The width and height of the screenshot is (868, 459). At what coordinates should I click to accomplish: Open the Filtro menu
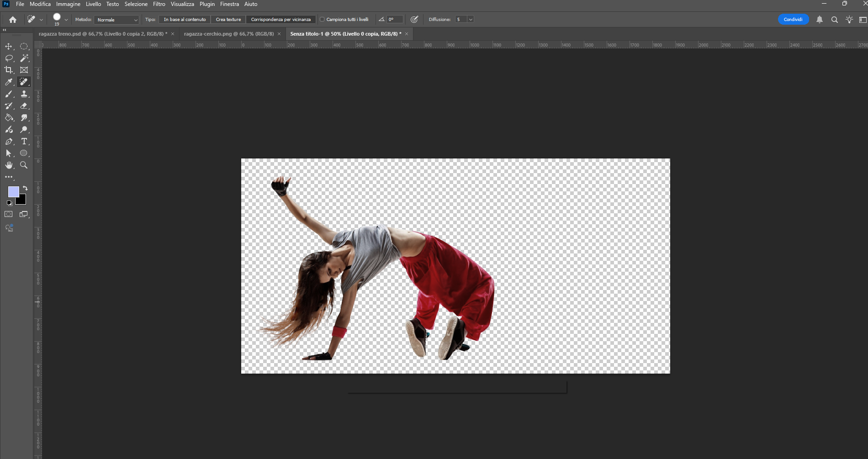tap(159, 4)
